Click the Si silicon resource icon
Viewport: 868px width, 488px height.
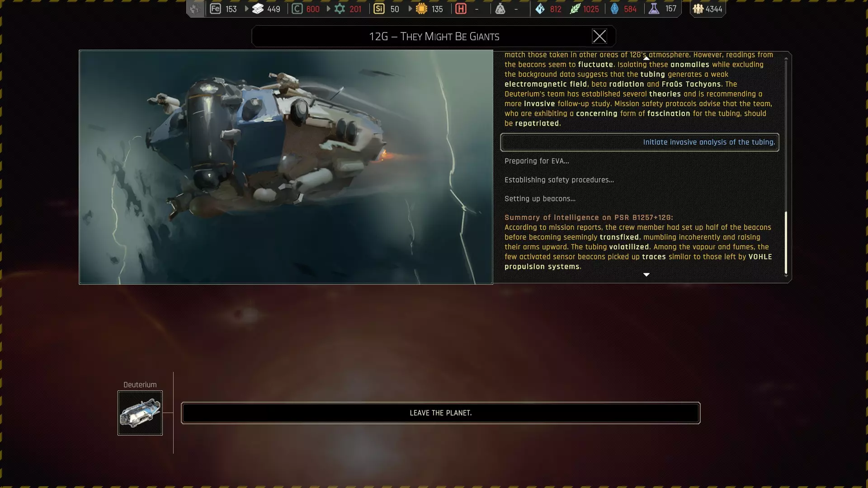coord(379,9)
